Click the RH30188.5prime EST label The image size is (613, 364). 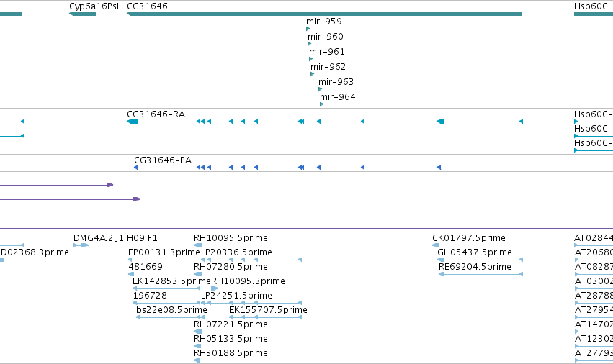(231, 353)
